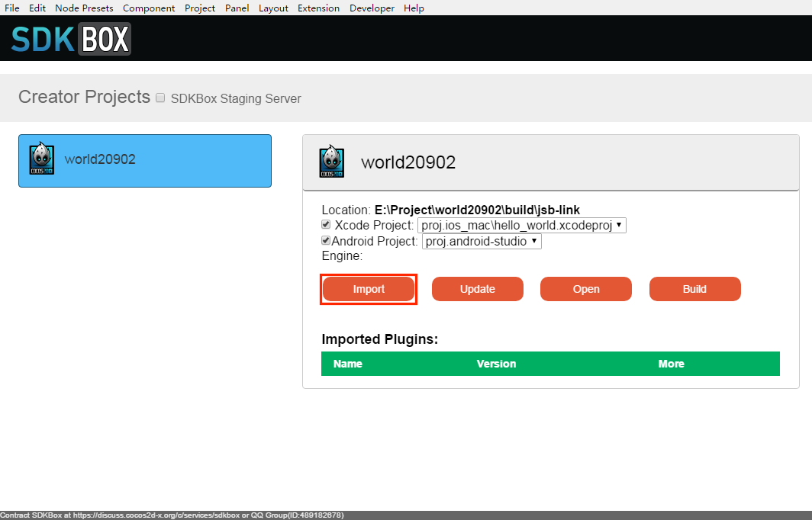Select the world20902 project in the list
Image resolution: width=812 pixels, height=520 pixels.
point(145,161)
